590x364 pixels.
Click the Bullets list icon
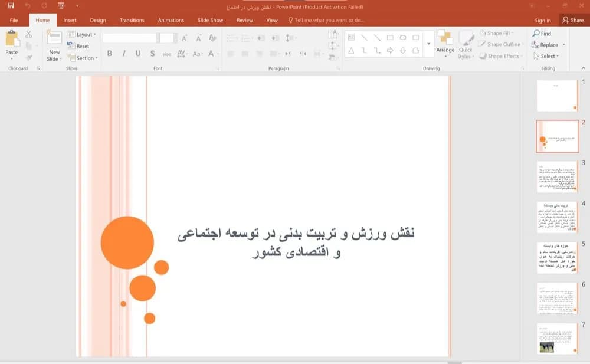pyautogui.click(x=232, y=38)
